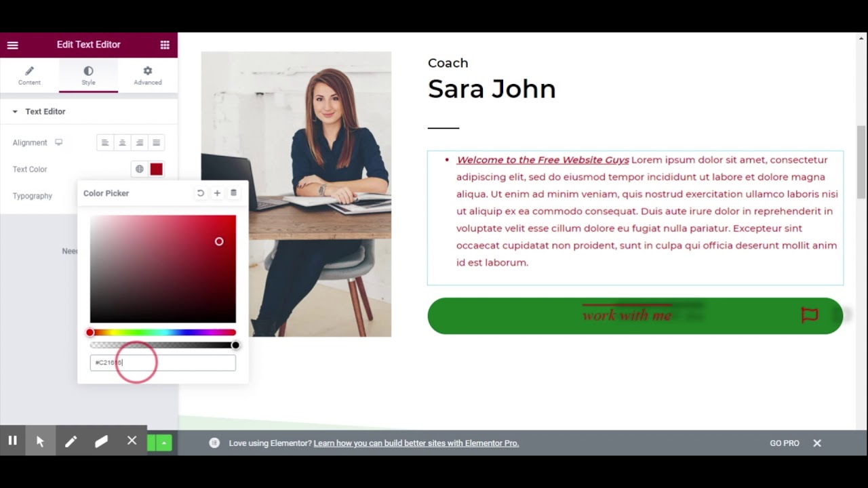The height and width of the screenshot is (488, 868).
Task: Click the woman at desk photo
Action: pos(296,194)
